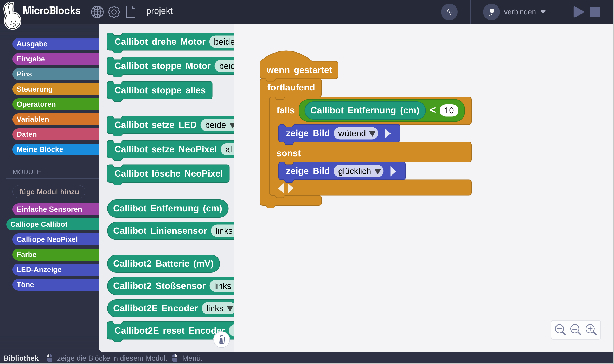
Task: Open the settings gear menu
Action: [114, 12]
